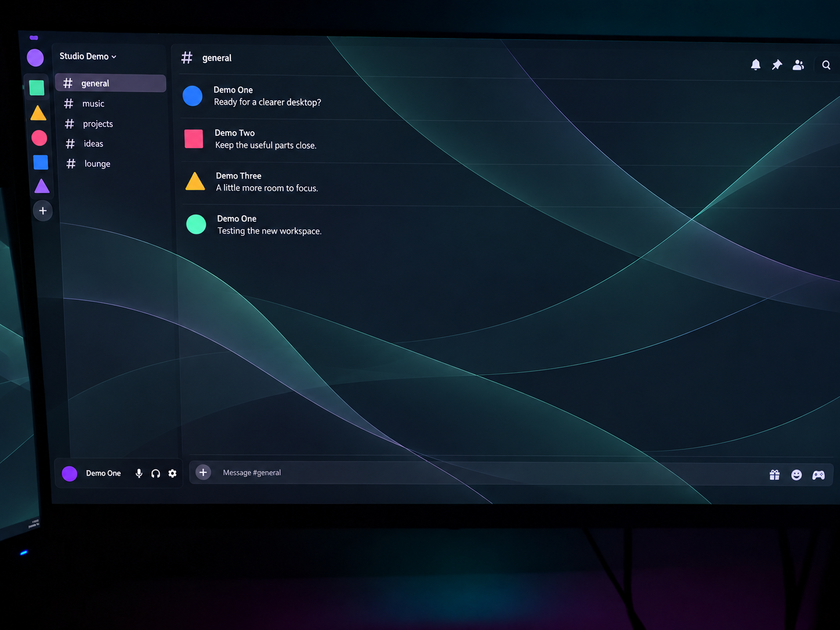Open the gift icon
The image size is (840, 630).
click(774, 475)
